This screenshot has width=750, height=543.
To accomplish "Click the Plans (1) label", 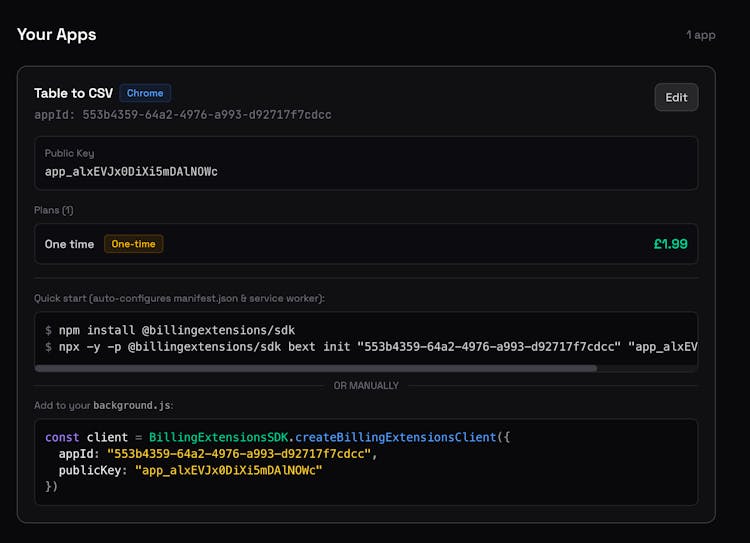I will click(x=54, y=210).
